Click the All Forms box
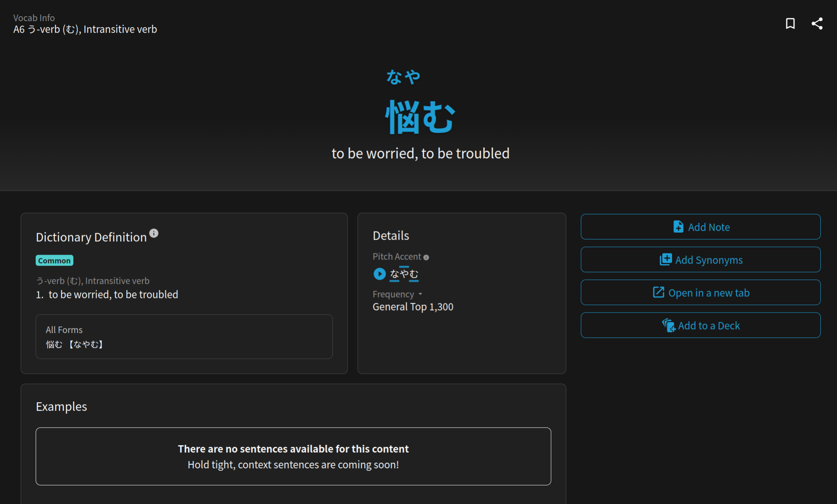The width and height of the screenshot is (837, 504). tap(184, 336)
